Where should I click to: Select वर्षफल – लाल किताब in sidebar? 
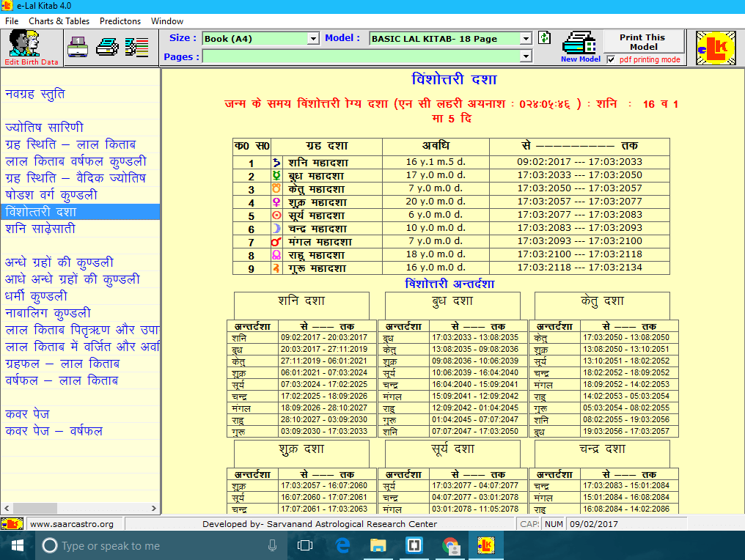tap(62, 380)
